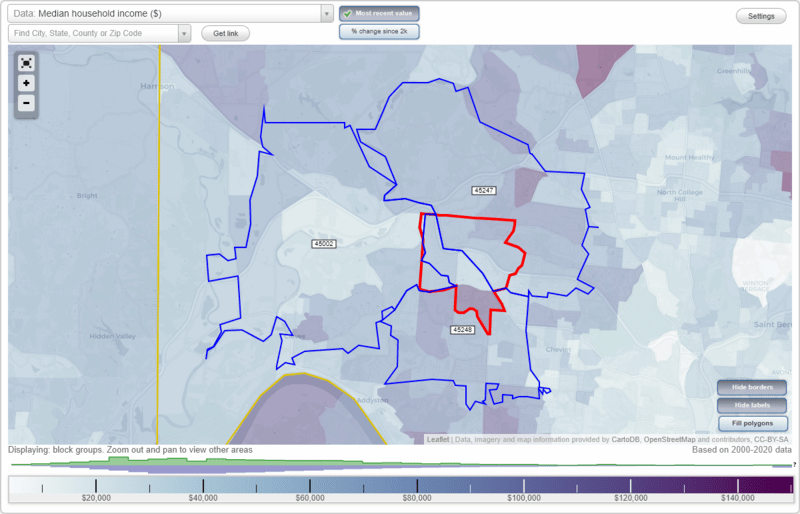The image size is (800, 514).
Task: Open the OpenStreetMap attribution link
Action: click(669, 439)
